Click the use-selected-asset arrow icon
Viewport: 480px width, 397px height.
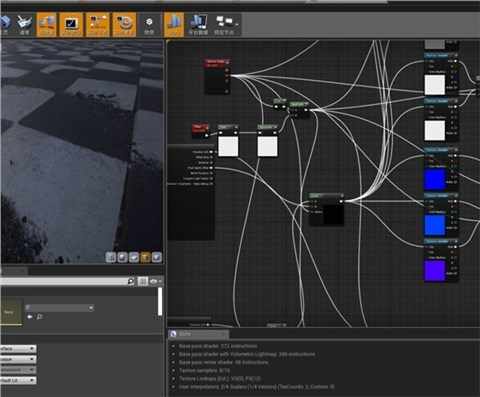[30, 317]
